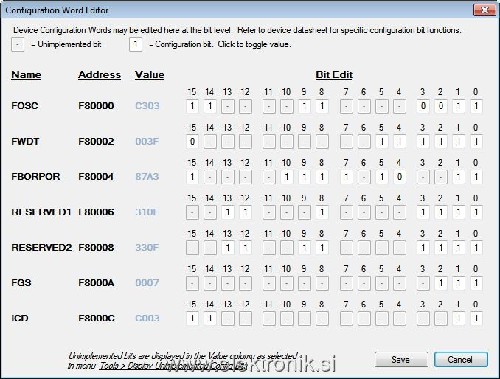500x379 pixels.
Task: Toggle FWDT bit 15
Action: click(x=192, y=142)
